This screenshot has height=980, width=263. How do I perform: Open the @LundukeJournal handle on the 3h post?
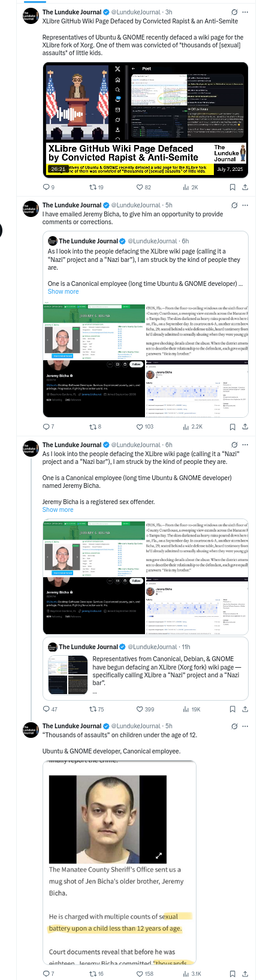click(x=136, y=12)
